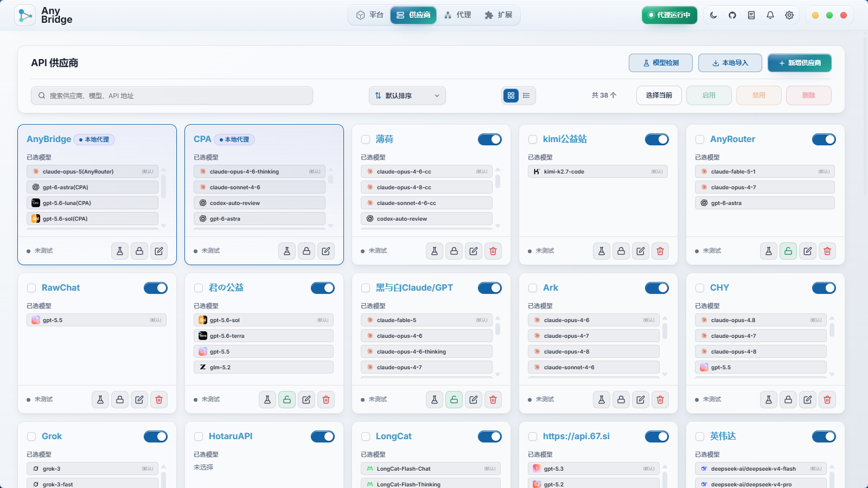Click LongCat-Flash-Chat model row

point(431,469)
